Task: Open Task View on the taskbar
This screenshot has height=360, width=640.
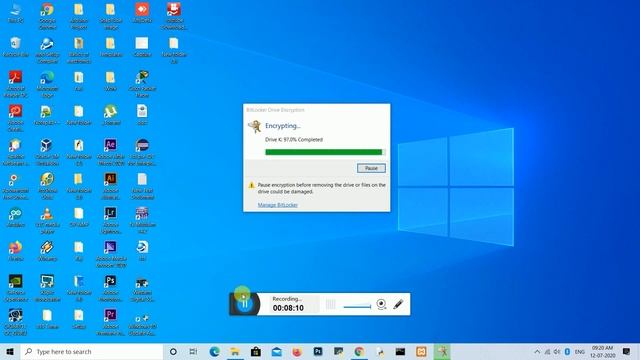Action: tap(193, 351)
